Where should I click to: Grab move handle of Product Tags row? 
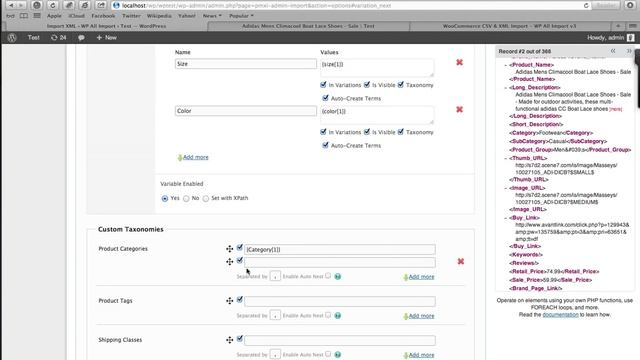[x=229, y=301]
